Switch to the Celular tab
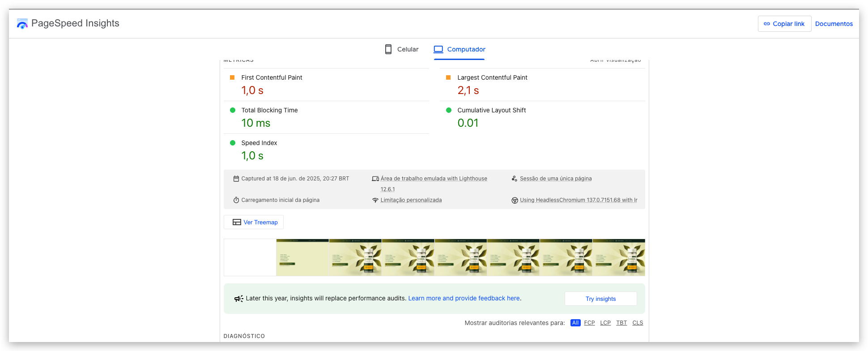The image size is (868, 351). (402, 49)
